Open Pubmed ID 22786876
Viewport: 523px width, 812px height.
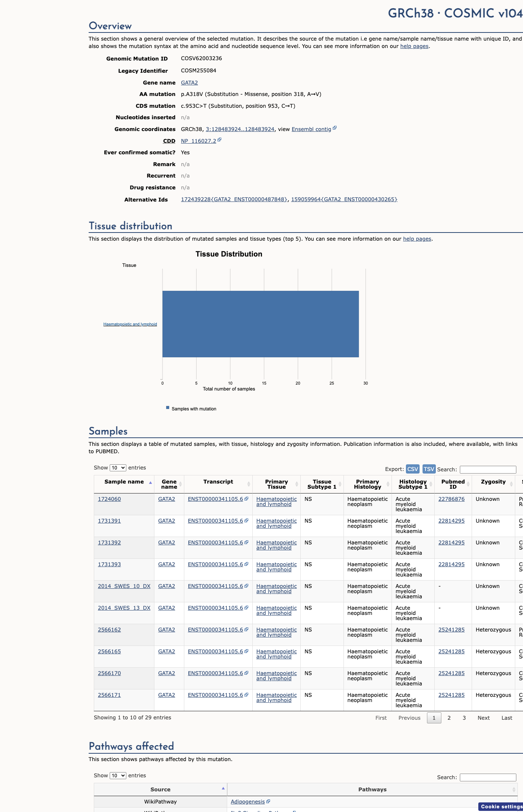[451, 499]
